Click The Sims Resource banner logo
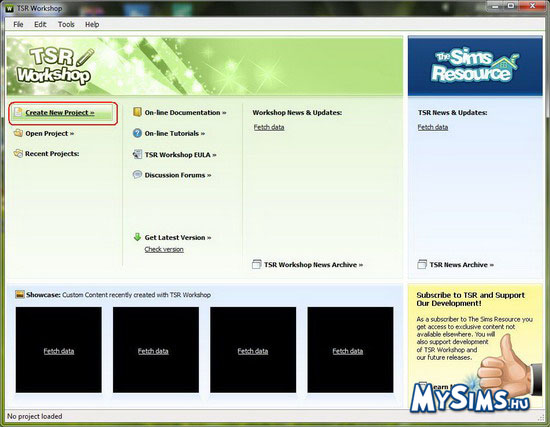The width and height of the screenshot is (550, 427). point(475,66)
